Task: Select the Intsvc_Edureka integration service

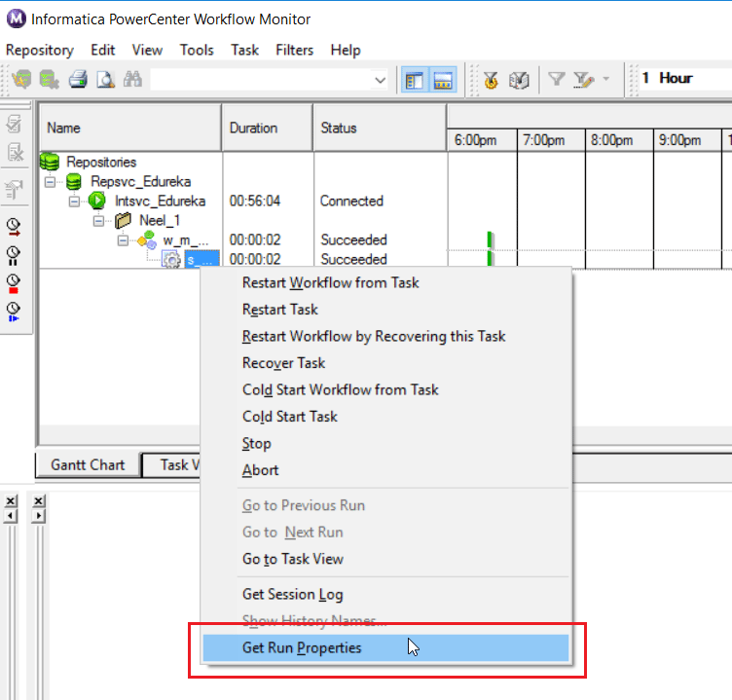Action: click(x=160, y=201)
